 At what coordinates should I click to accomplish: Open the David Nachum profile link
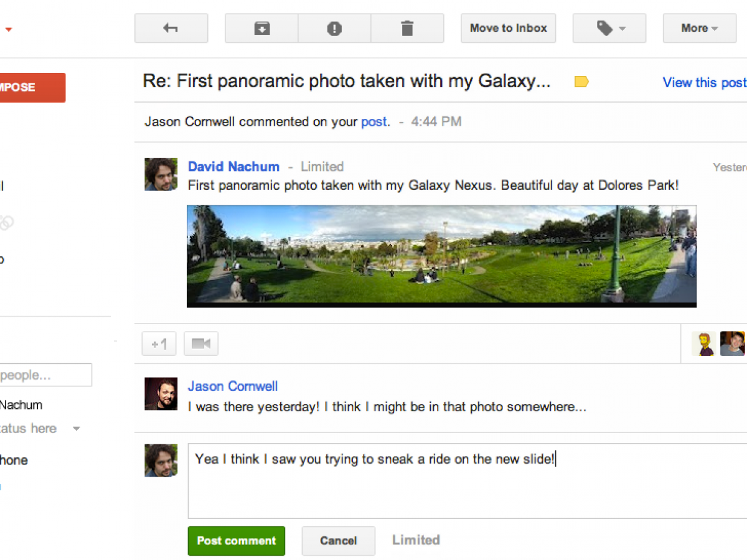click(x=233, y=167)
